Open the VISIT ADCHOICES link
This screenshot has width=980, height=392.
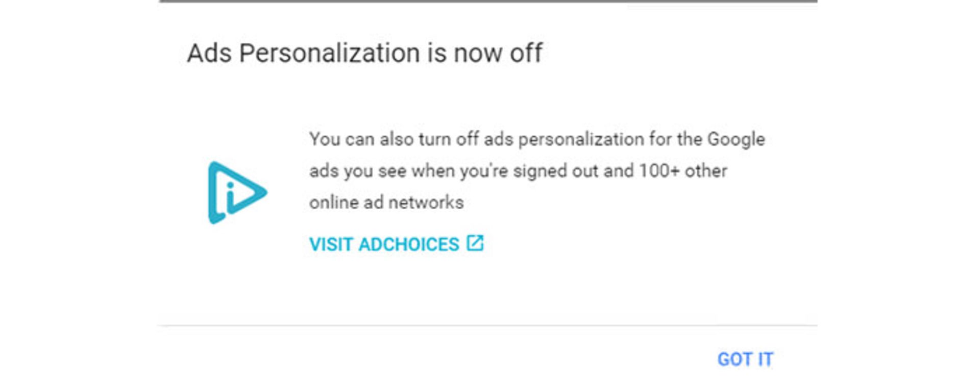pyautogui.click(x=396, y=244)
